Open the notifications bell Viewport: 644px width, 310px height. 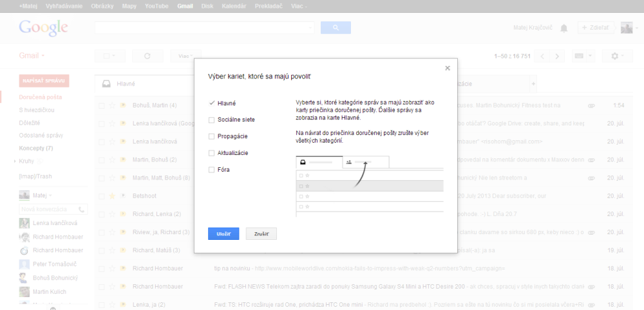[564, 28]
